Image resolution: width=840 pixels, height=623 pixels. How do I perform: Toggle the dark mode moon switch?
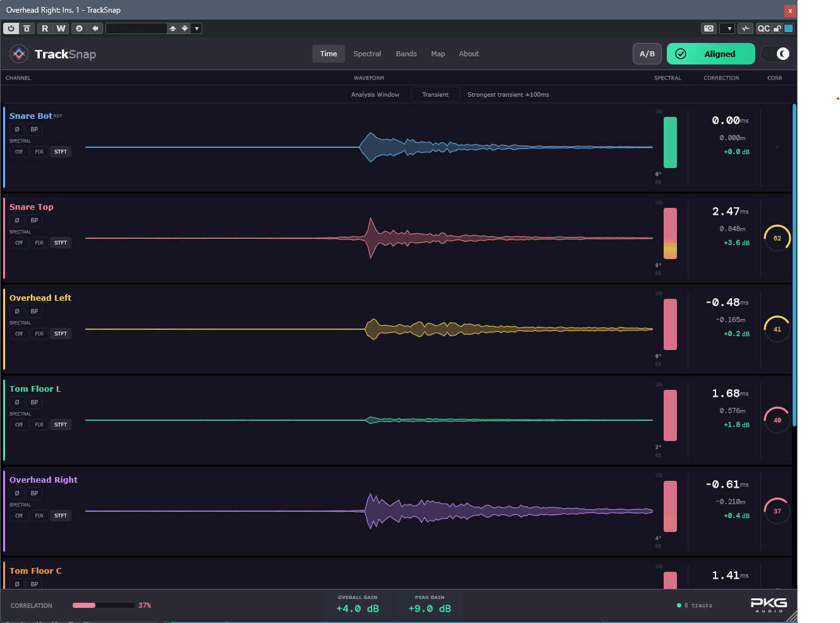point(776,54)
